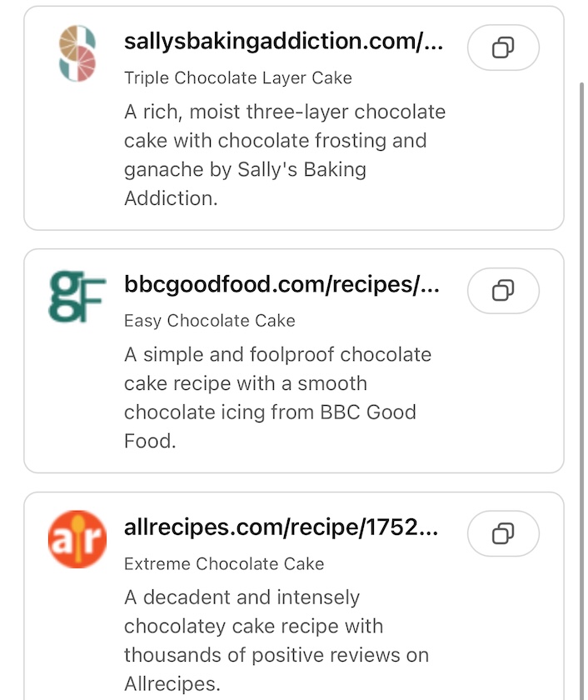Copy the sallysbakingaddiction.com link
The width and height of the screenshot is (588, 700).
click(503, 47)
